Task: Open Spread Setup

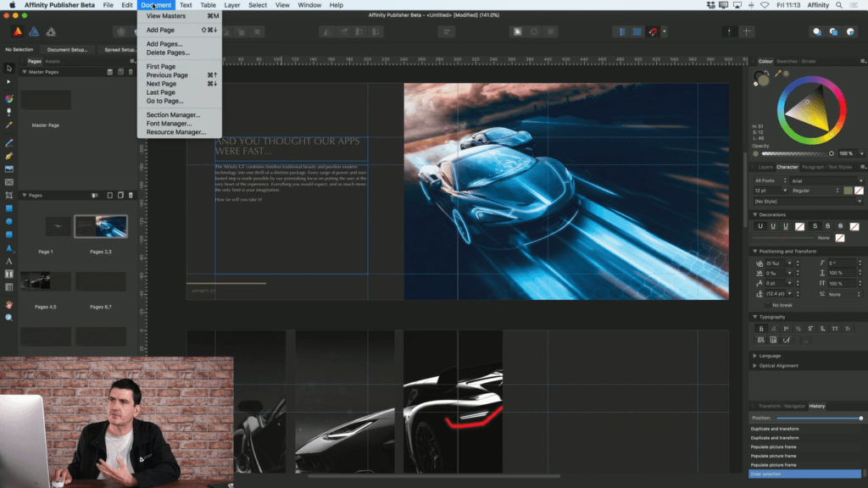Action: coord(121,49)
